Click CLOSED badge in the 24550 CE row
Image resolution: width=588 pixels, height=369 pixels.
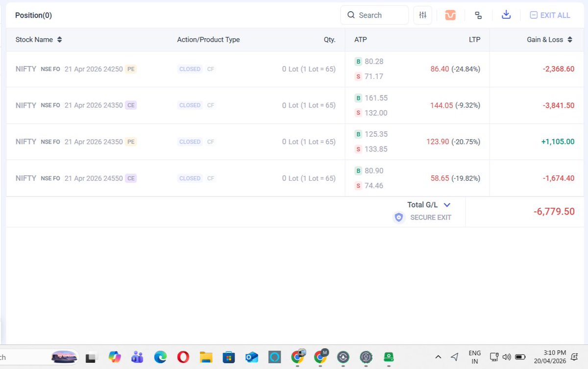[190, 178]
